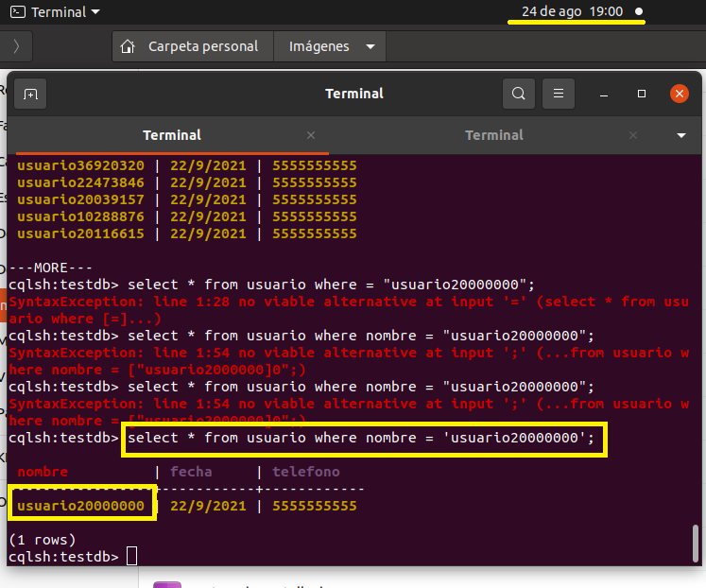The image size is (706, 588).
Task: Switch to the first Terminal tab
Action: (172, 135)
